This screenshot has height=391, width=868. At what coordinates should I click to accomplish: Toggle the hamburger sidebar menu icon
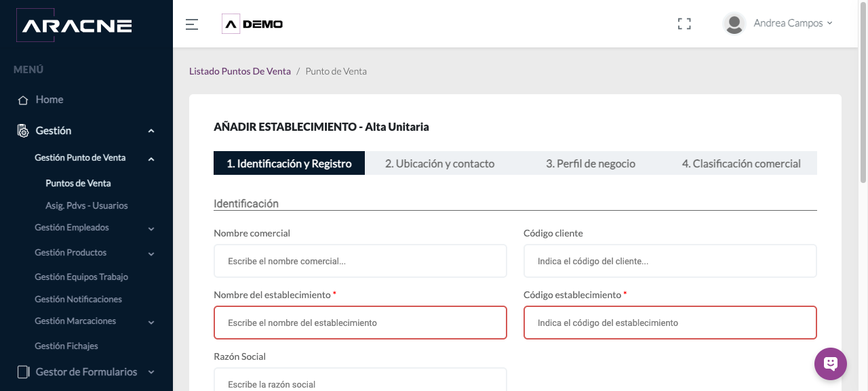pos(192,24)
